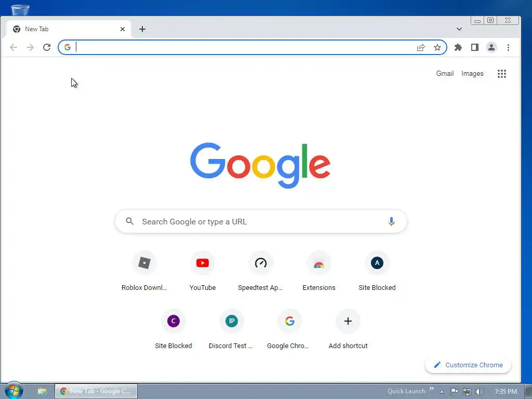Close the New Tab tab
532x399 pixels.
pos(123,29)
